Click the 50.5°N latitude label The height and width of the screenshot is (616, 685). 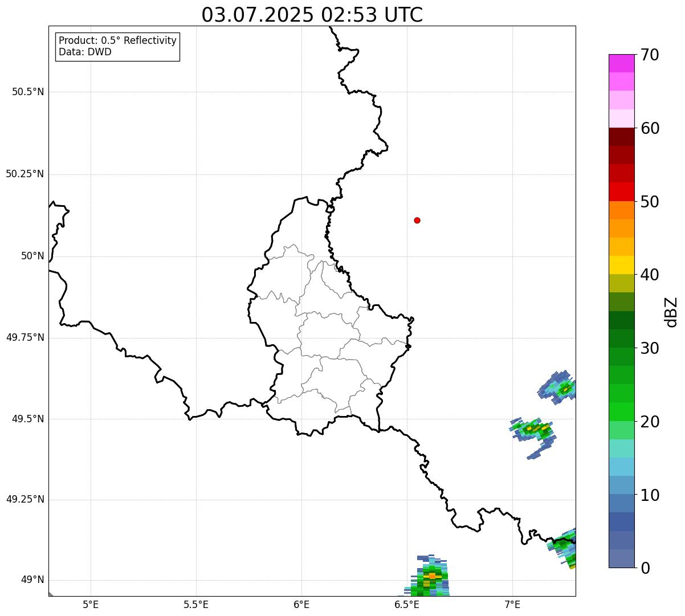click(28, 92)
